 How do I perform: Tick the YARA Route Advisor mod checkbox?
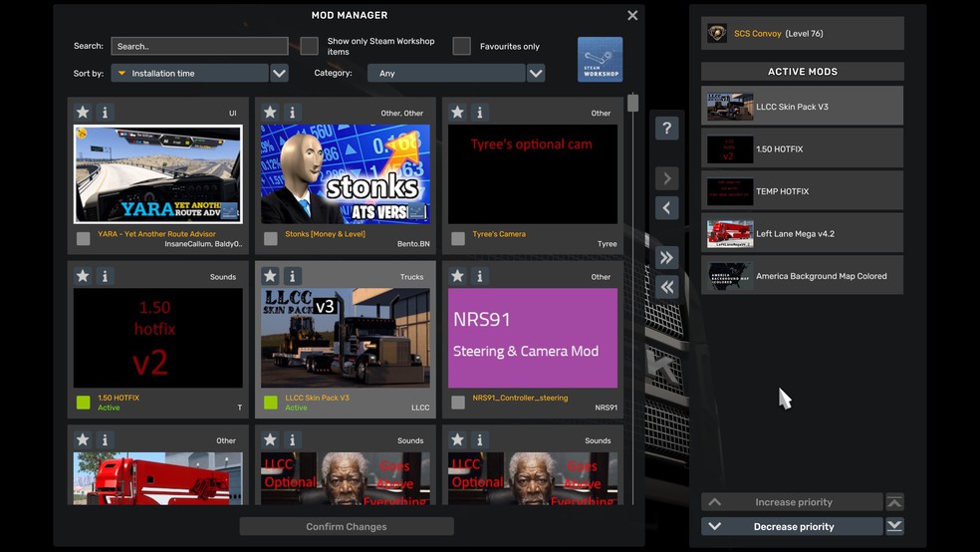(84, 239)
